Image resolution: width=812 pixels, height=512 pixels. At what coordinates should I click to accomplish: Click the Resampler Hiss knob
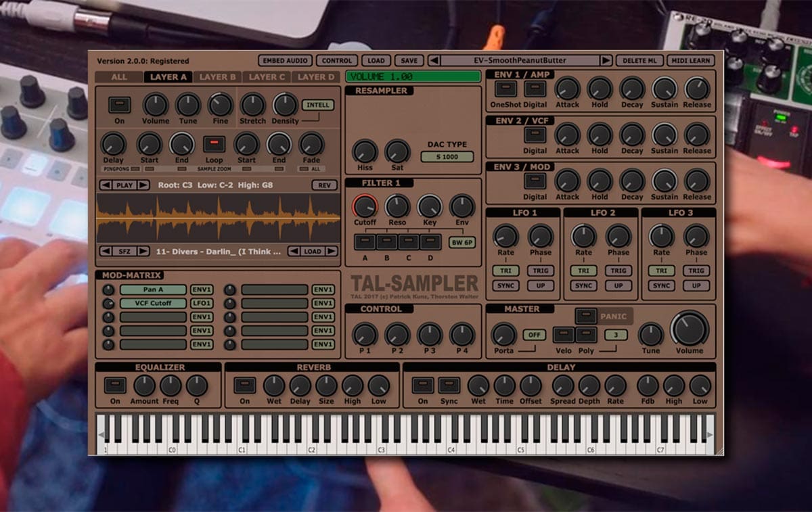(x=365, y=152)
